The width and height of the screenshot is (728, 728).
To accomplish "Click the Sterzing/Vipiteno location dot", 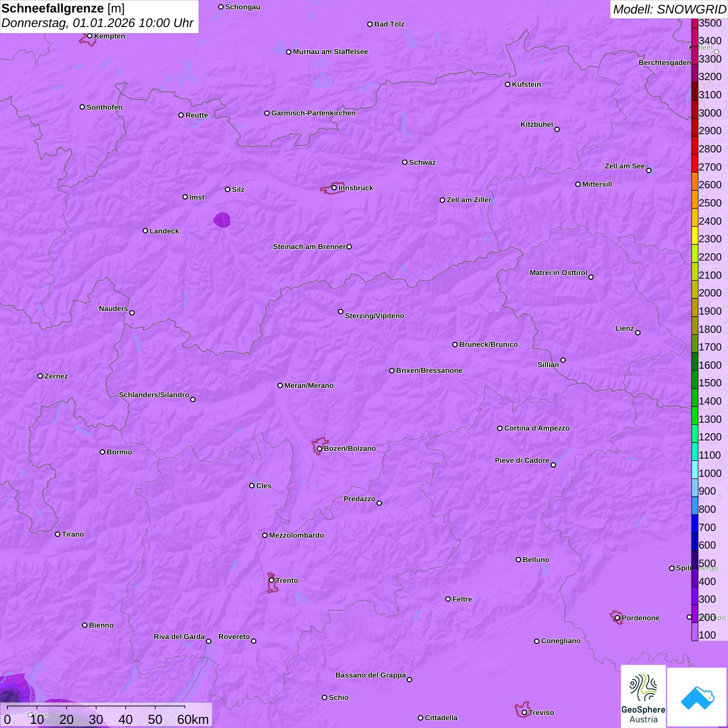I will 341,311.
